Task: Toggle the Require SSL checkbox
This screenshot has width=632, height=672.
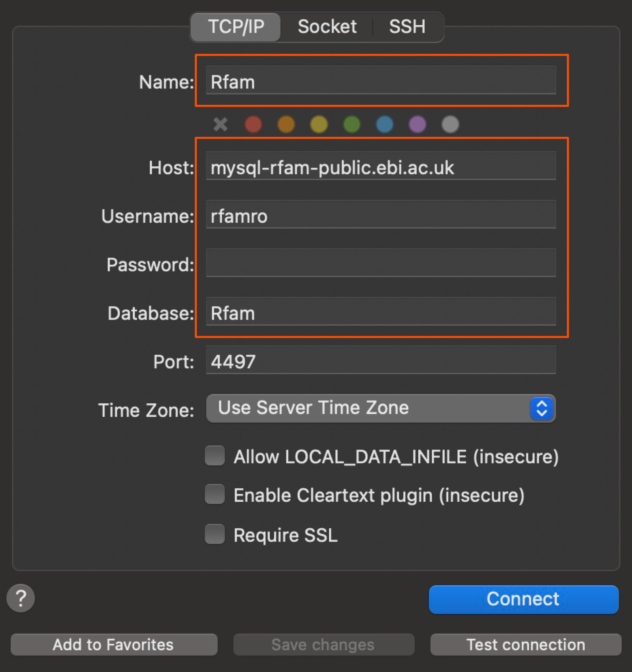Action: [215, 534]
